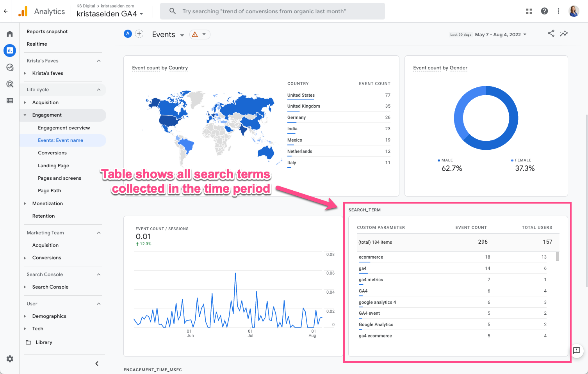Image resolution: width=588 pixels, height=374 pixels.
Task: Open the Admin settings gear
Action: [x=10, y=359]
